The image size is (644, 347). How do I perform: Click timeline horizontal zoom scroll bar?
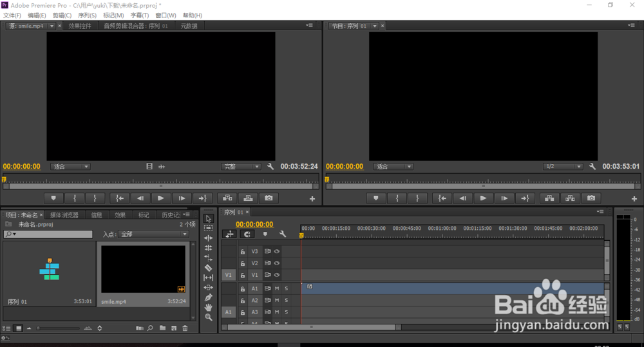311,327
